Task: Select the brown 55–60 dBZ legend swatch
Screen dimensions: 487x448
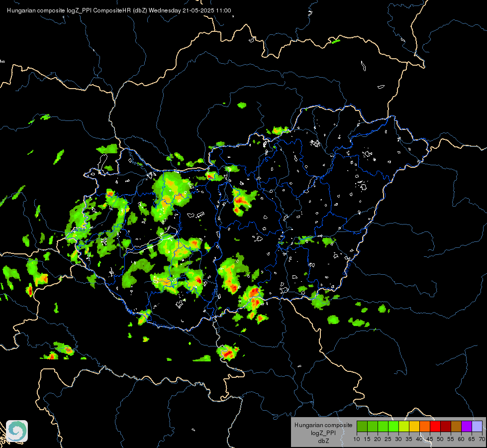Action: click(x=456, y=426)
